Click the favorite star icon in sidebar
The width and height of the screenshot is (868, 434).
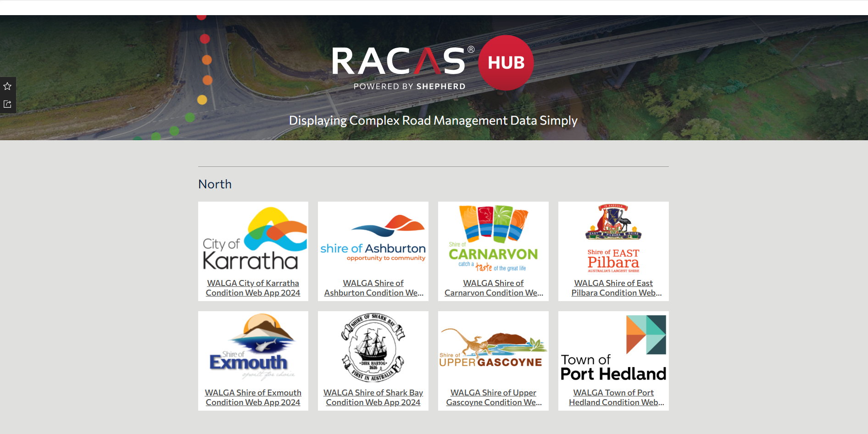7,86
